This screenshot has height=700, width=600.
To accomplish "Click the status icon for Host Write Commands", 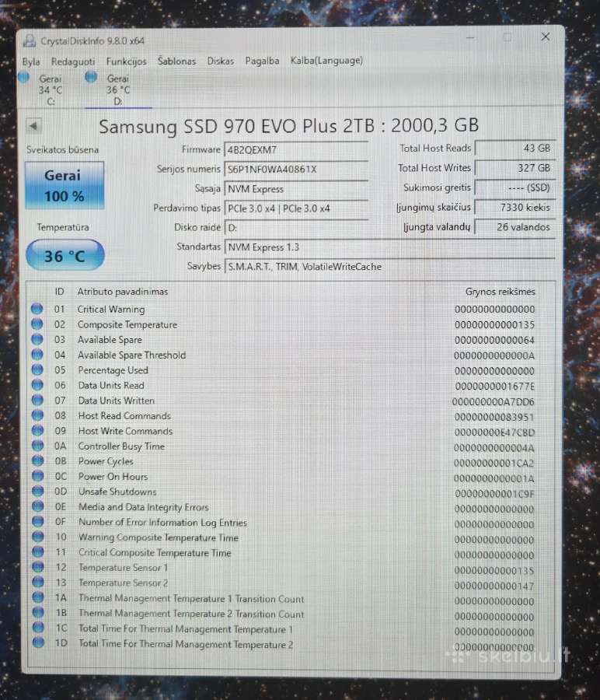I will click(37, 430).
